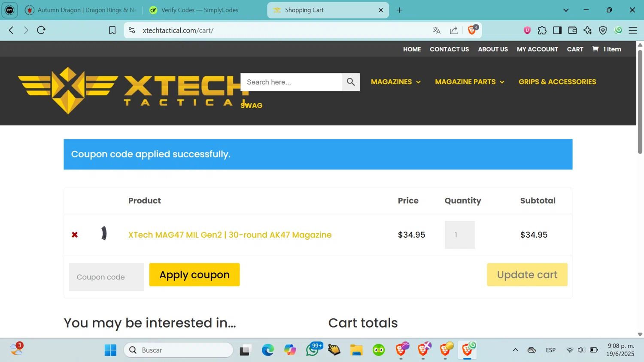Open the volume control in tray
The image size is (644, 362).
[581, 350]
